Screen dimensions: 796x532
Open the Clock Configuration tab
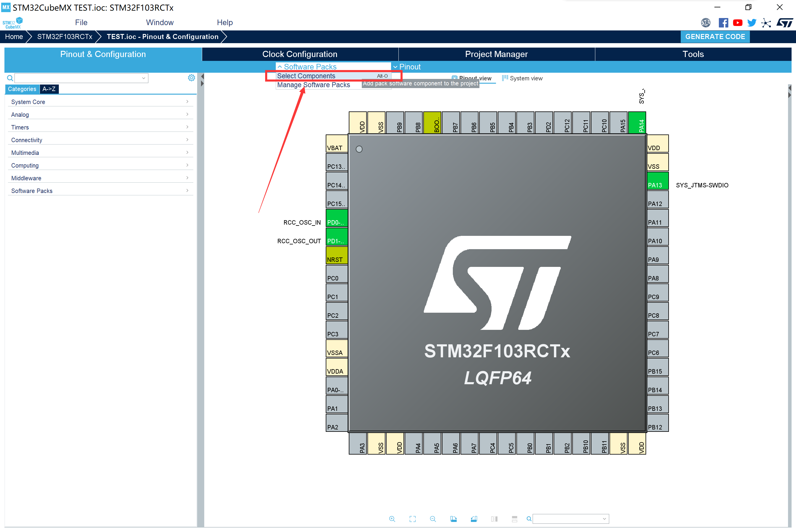pos(299,54)
